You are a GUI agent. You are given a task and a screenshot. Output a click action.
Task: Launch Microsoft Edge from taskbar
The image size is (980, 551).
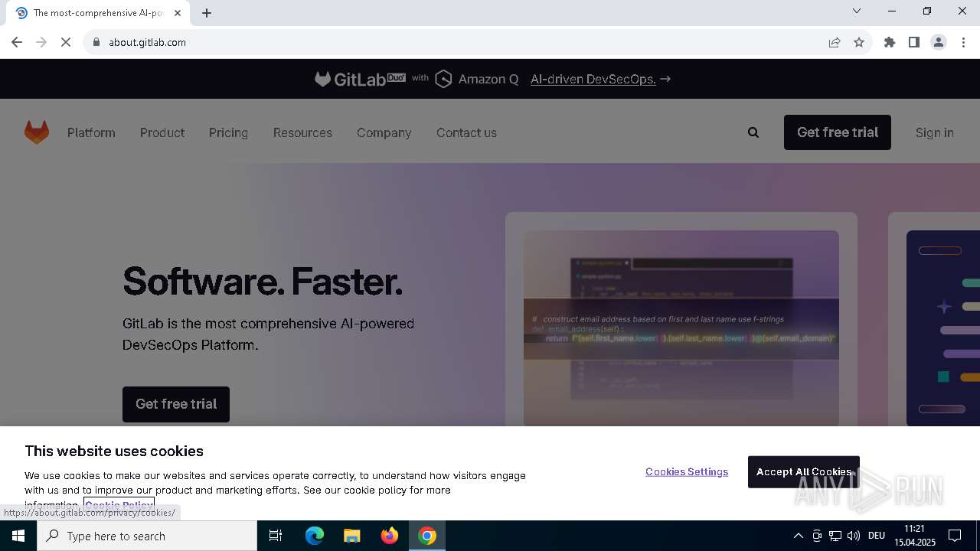[x=315, y=536]
